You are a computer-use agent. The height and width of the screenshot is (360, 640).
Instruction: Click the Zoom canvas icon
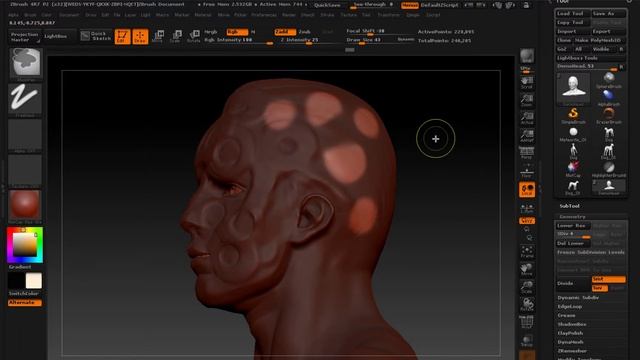click(x=527, y=100)
